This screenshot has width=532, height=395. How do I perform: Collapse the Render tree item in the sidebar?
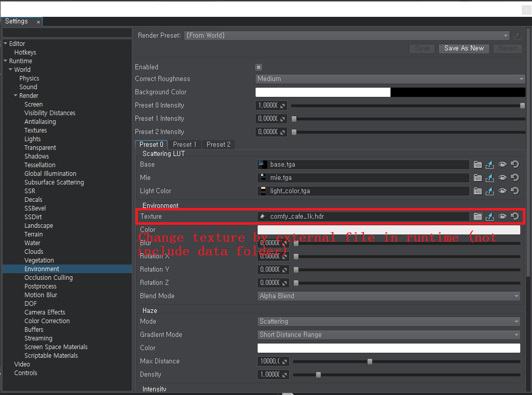(16, 95)
